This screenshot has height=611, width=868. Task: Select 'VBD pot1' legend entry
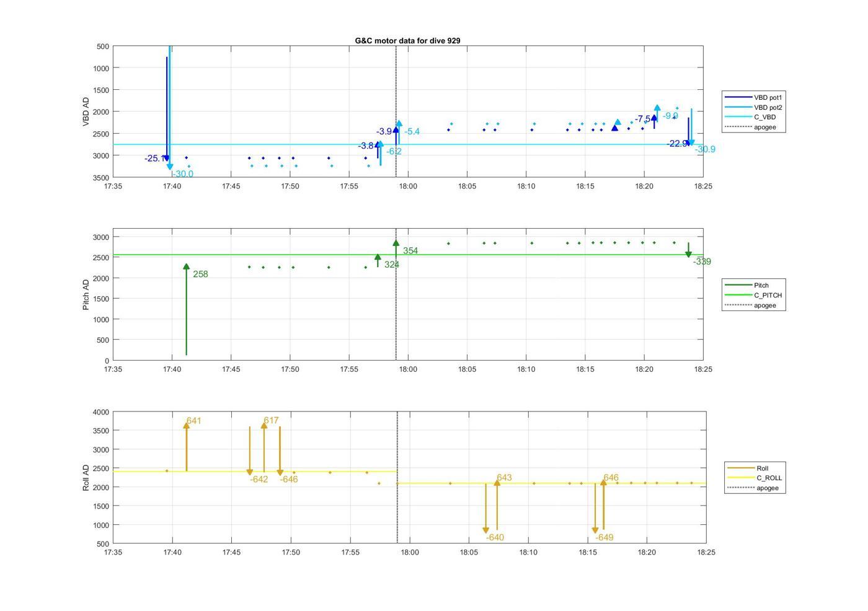coord(754,97)
